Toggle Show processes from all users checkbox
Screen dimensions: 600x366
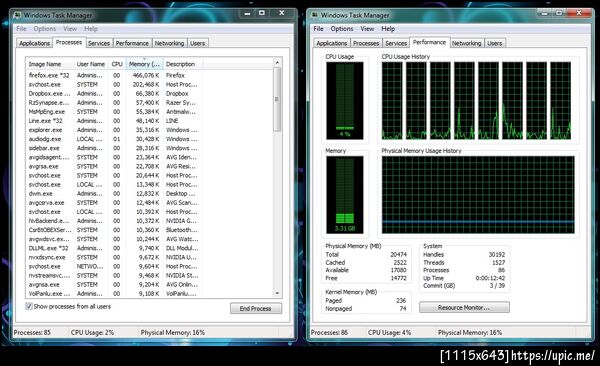29,306
